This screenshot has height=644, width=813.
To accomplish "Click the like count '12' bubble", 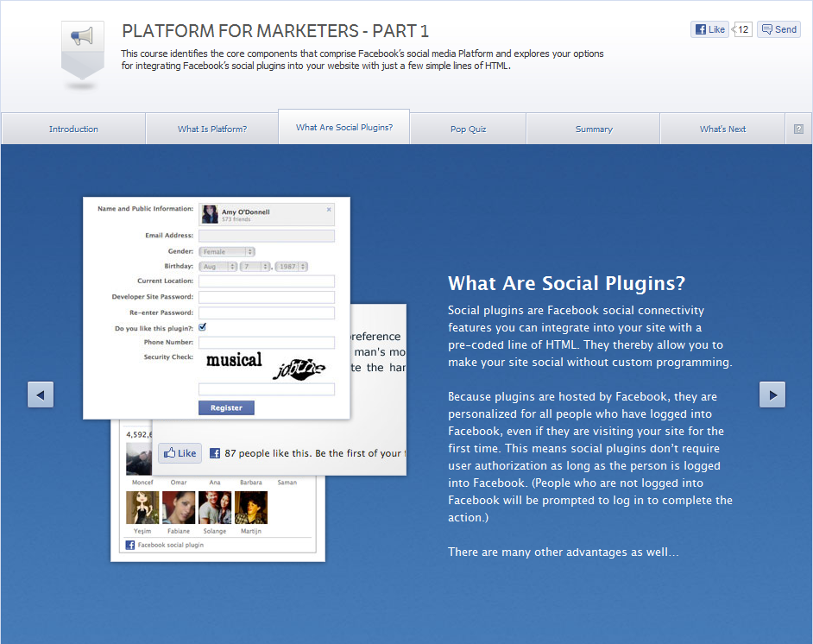I will coord(742,29).
